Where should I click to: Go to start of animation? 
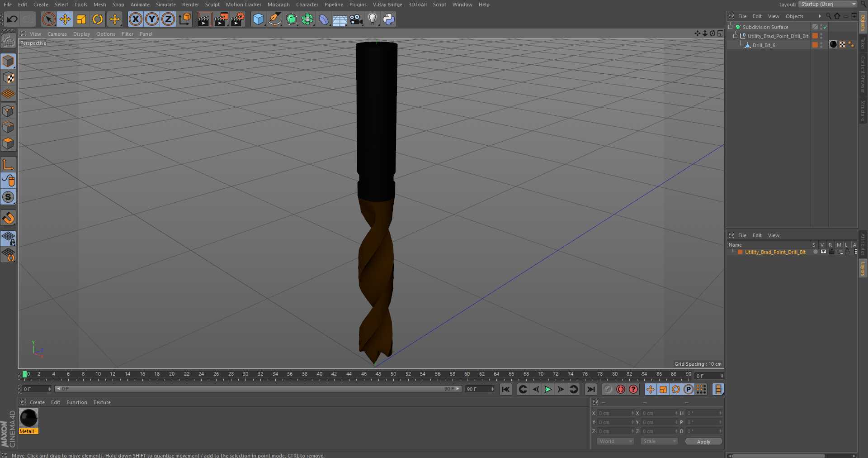[506, 389]
